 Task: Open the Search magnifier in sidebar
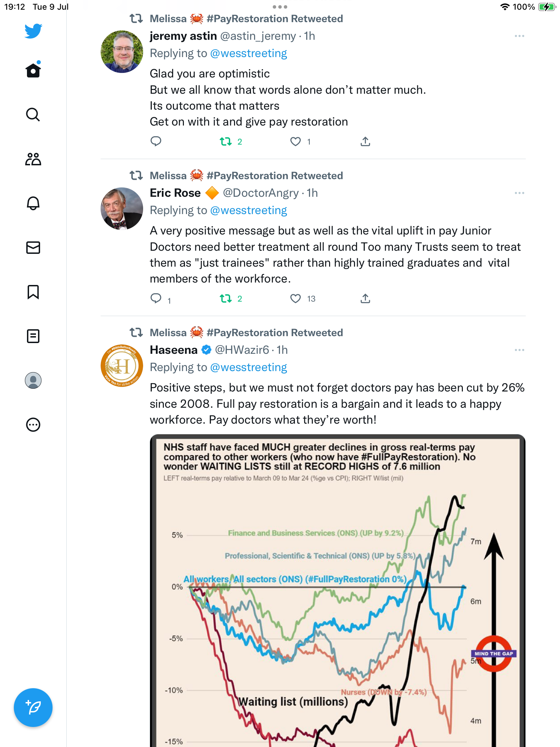click(x=33, y=114)
